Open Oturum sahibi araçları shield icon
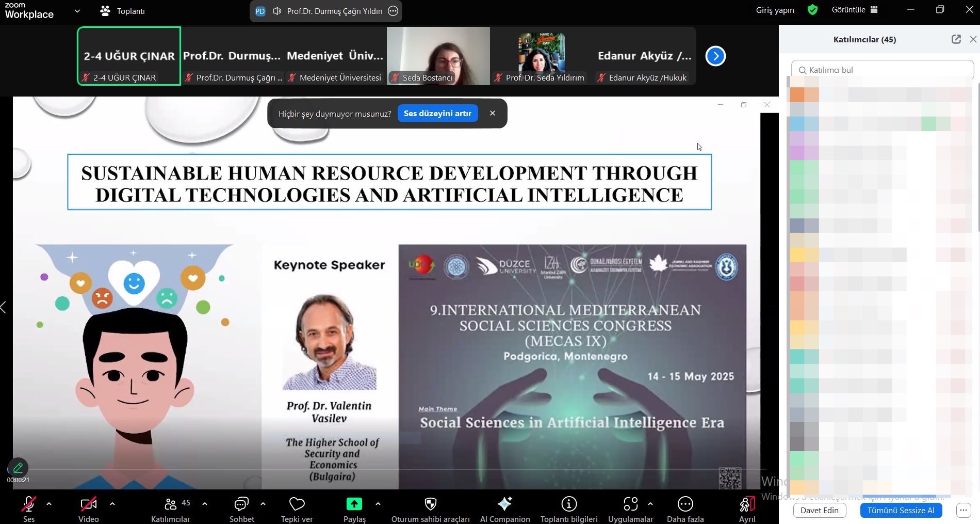Image resolution: width=980 pixels, height=524 pixels. (x=431, y=504)
